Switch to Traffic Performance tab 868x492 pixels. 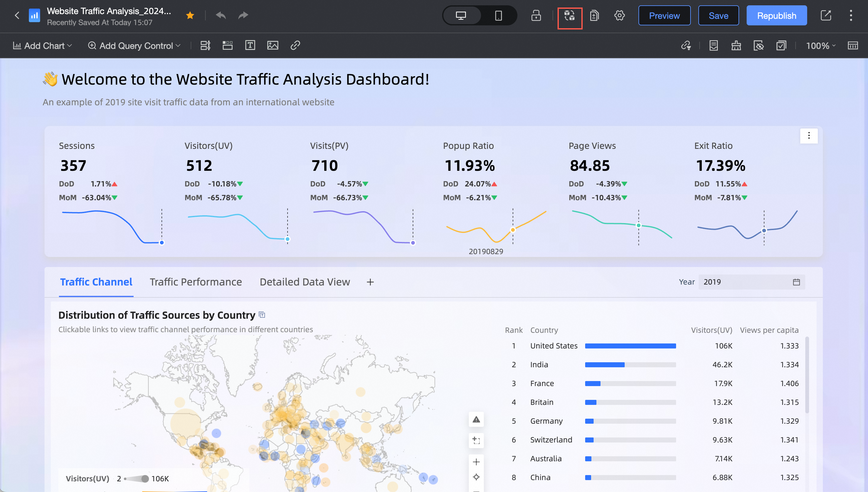click(x=196, y=282)
